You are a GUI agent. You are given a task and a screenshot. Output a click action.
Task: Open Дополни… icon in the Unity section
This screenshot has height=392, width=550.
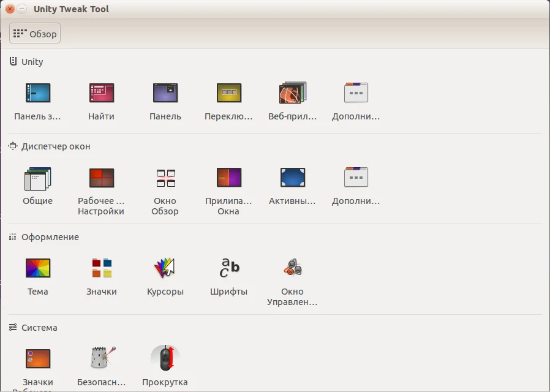pos(356,93)
